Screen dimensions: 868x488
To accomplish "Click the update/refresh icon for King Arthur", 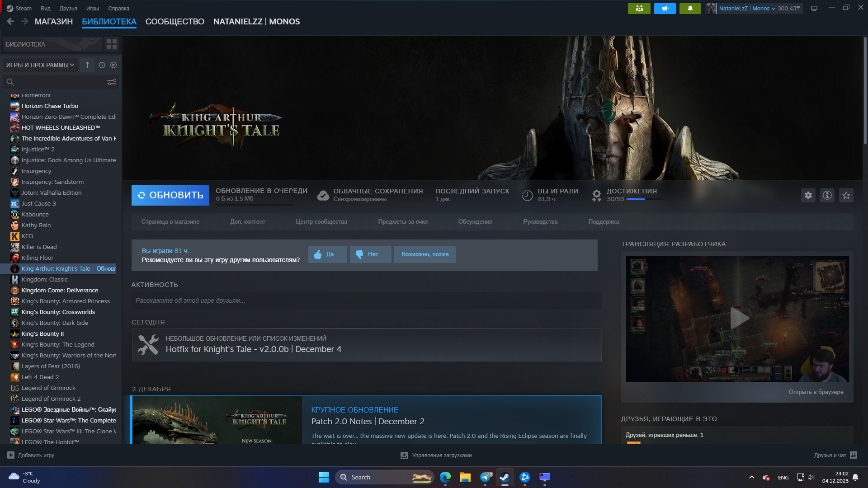I will pos(142,195).
